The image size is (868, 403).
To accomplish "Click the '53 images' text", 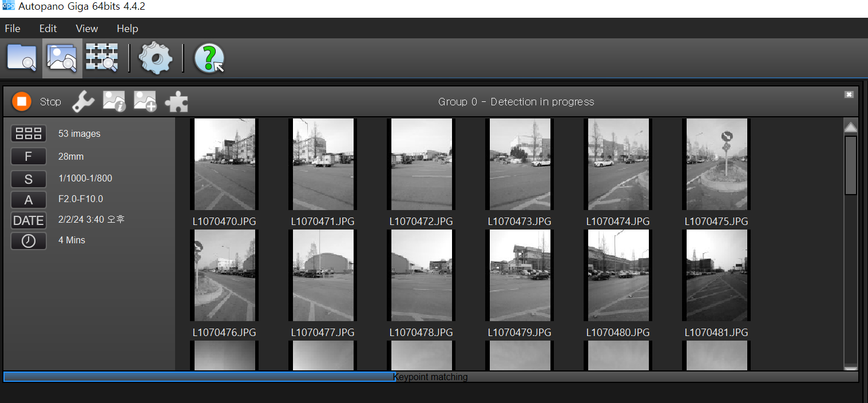I will (x=79, y=133).
